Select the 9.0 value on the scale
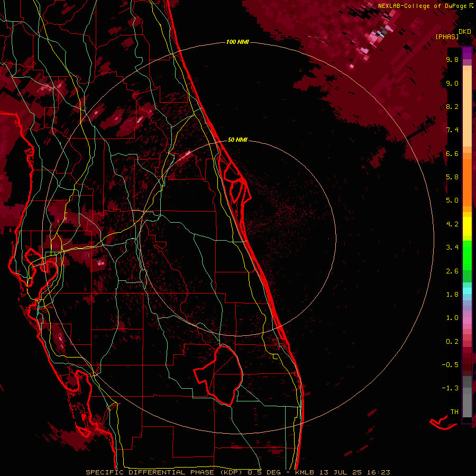The width and height of the screenshot is (476, 476). click(452, 83)
